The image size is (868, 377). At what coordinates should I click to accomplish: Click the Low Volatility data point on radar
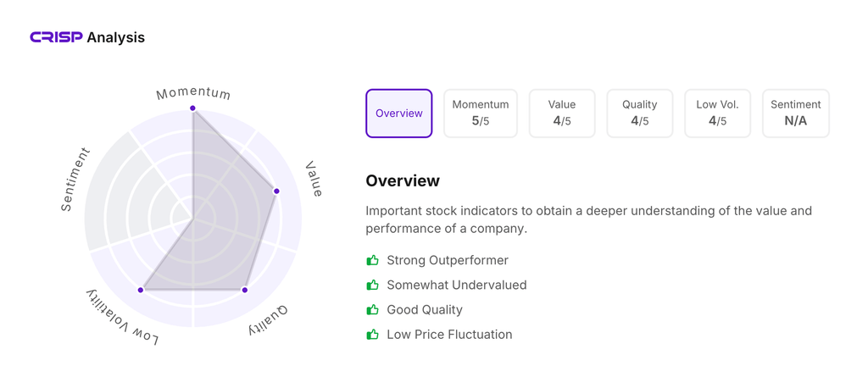[141, 290]
